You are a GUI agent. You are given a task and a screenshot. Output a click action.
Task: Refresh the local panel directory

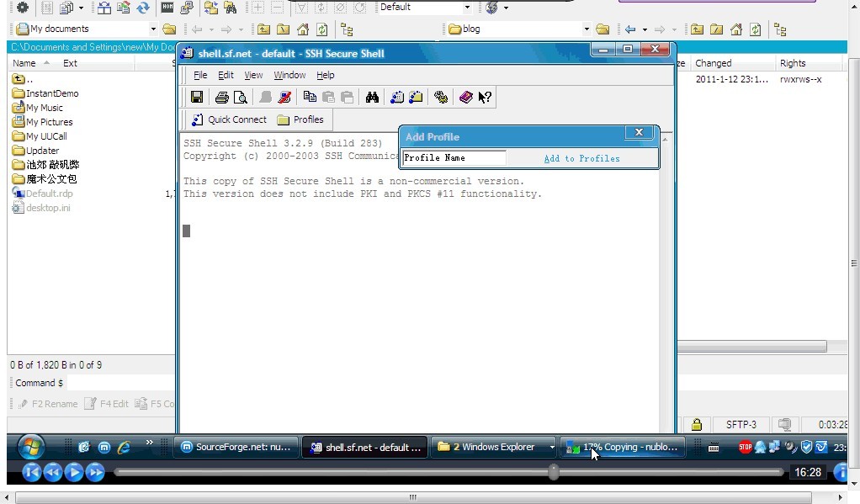tap(322, 29)
